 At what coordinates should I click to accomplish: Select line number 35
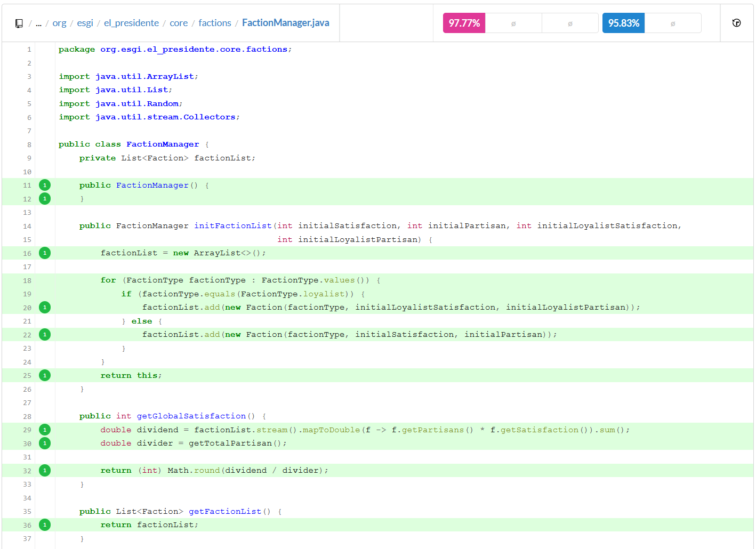point(27,512)
